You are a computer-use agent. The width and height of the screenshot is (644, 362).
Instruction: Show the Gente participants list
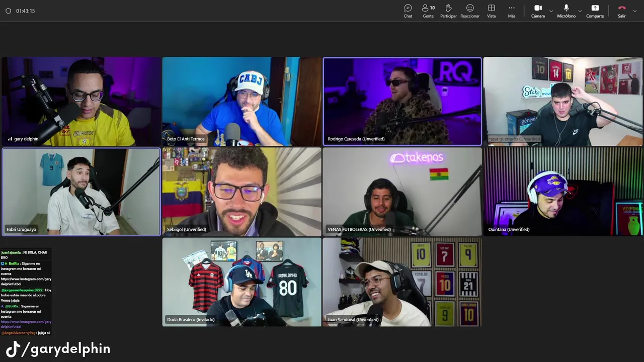click(428, 11)
